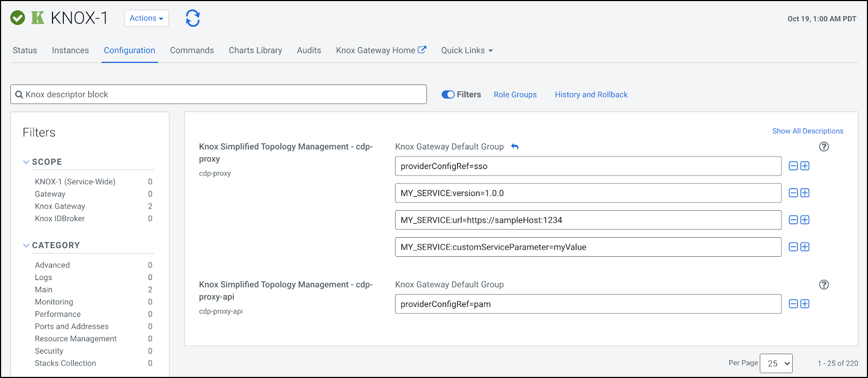Open the Per Page count dropdown
Viewport: 868px width, 378px height.
point(775,363)
